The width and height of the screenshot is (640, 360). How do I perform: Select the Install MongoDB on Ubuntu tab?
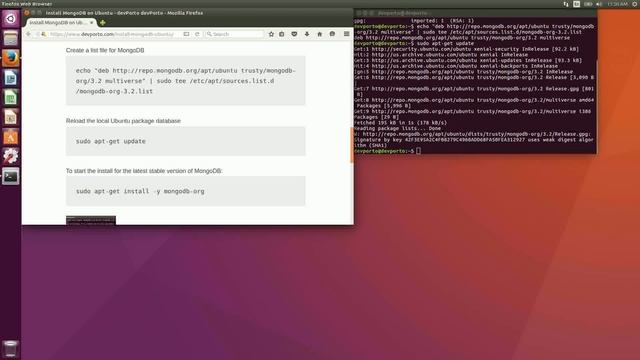click(58, 23)
